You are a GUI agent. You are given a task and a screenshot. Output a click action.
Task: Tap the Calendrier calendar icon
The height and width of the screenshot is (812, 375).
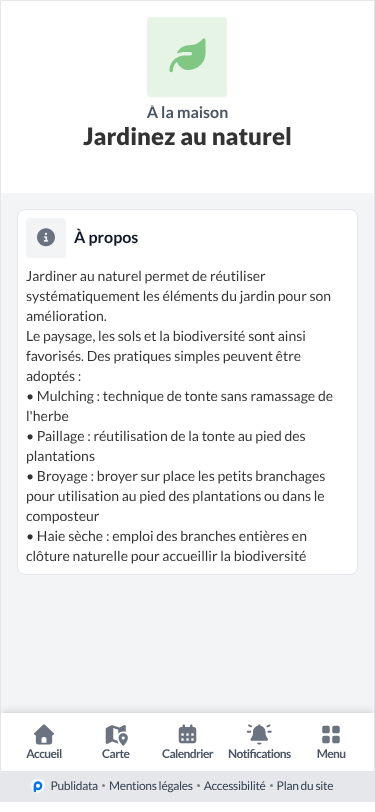(188, 734)
